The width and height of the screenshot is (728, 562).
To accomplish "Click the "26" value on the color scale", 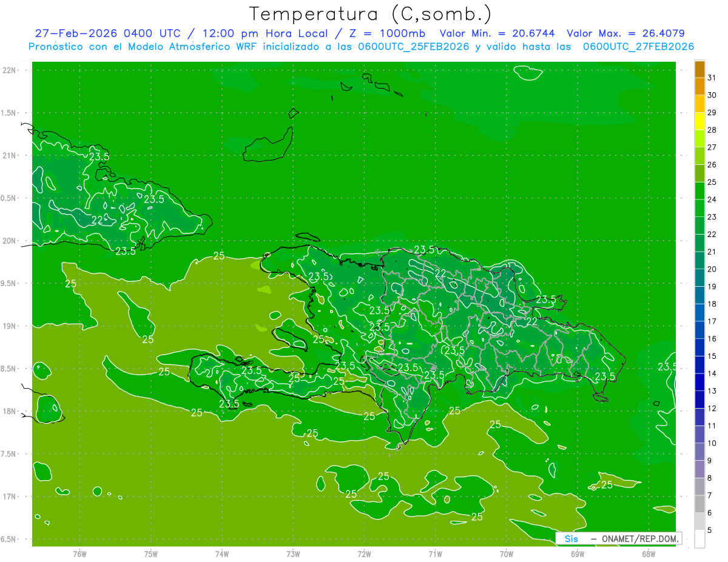I will 712,164.
